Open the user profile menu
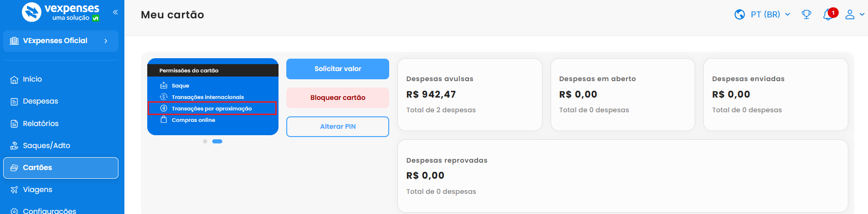This screenshot has width=868, height=214. (x=854, y=15)
